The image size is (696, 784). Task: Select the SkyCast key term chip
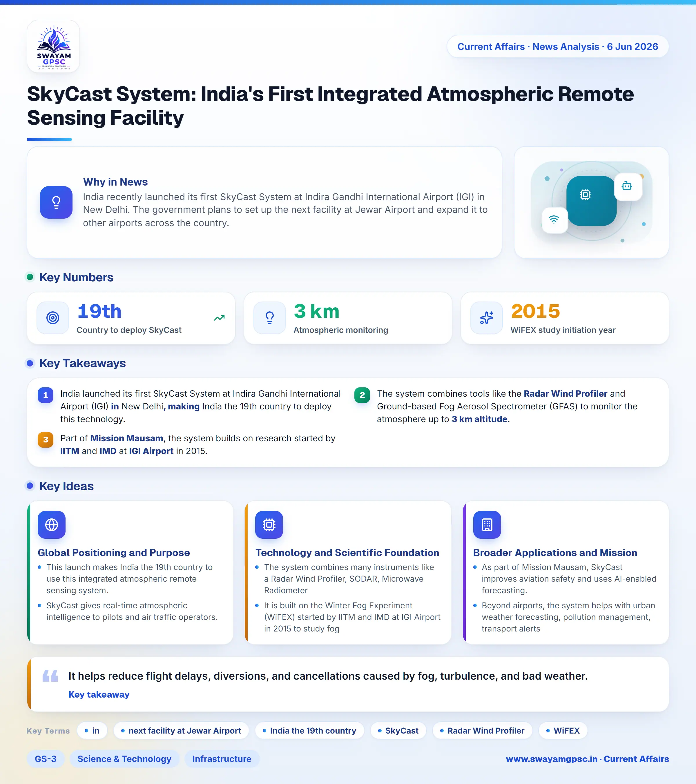tap(398, 731)
